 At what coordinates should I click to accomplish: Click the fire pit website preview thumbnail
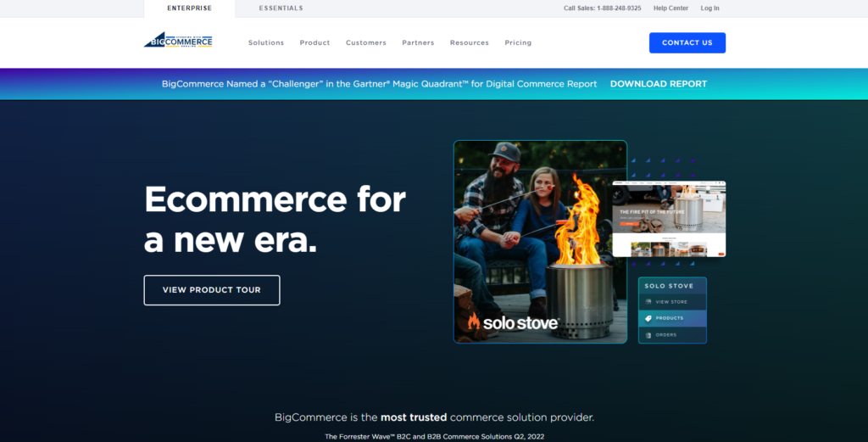coord(670,219)
